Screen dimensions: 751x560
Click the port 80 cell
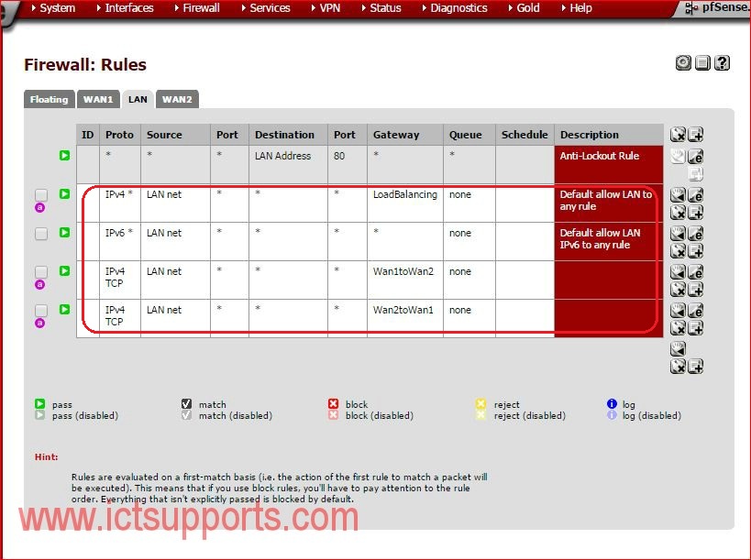coord(348,165)
